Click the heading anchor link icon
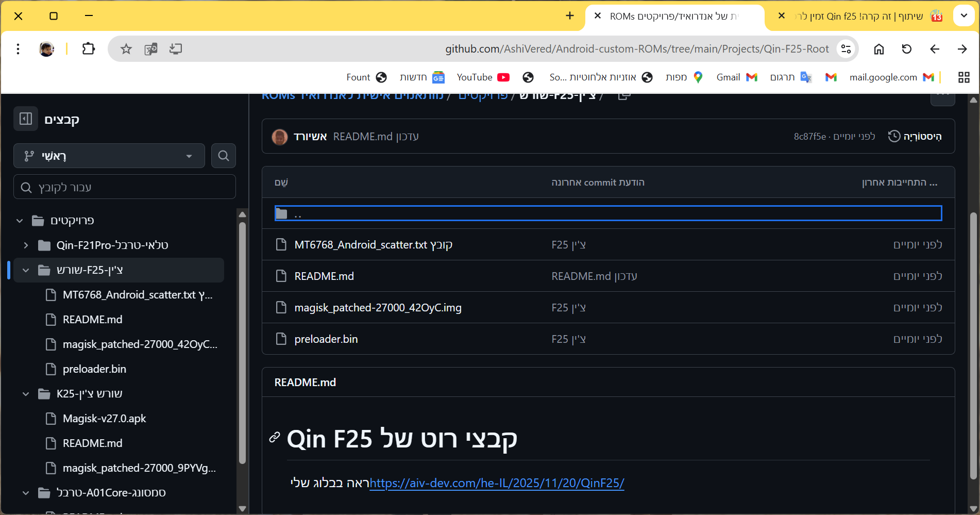The width and height of the screenshot is (980, 515). pyautogui.click(x=275, y=438)
